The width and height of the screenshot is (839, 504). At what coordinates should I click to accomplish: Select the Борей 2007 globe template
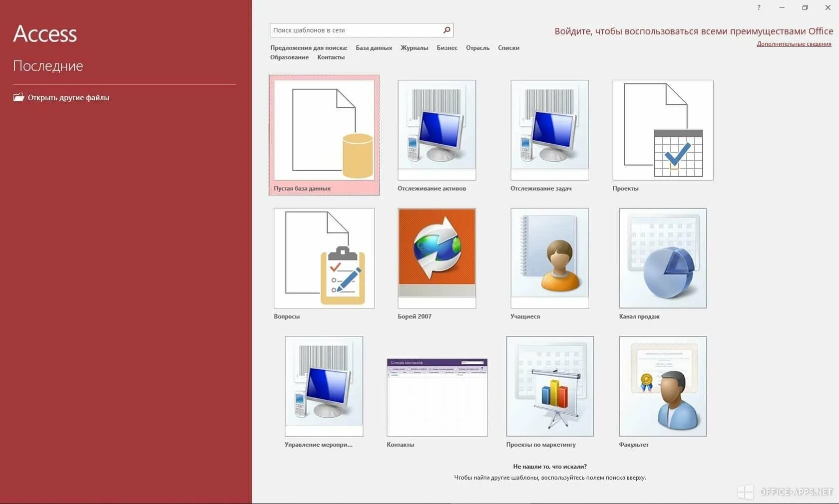tap(437, 258)
